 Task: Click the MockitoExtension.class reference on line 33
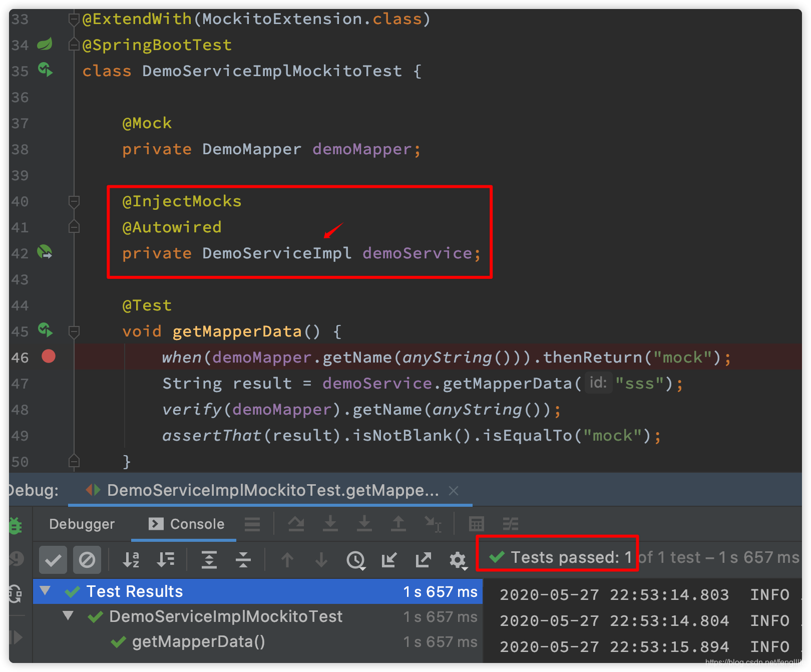[312, 19]
